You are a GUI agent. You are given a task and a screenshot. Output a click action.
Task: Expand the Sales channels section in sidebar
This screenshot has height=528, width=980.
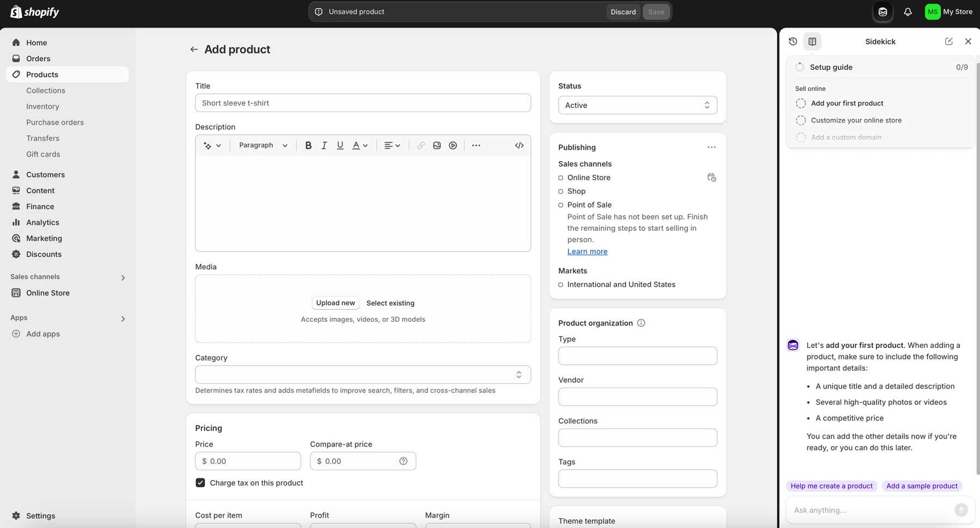(123, 278)
